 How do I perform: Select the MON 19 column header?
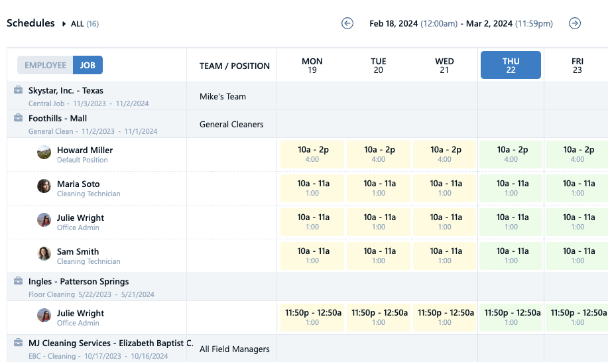click(312, 65)
